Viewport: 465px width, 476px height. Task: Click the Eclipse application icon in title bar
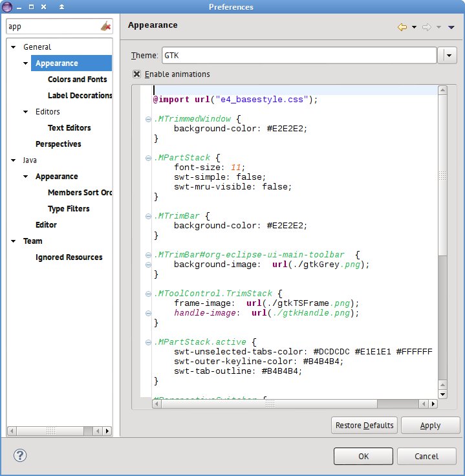coord(6,6)
